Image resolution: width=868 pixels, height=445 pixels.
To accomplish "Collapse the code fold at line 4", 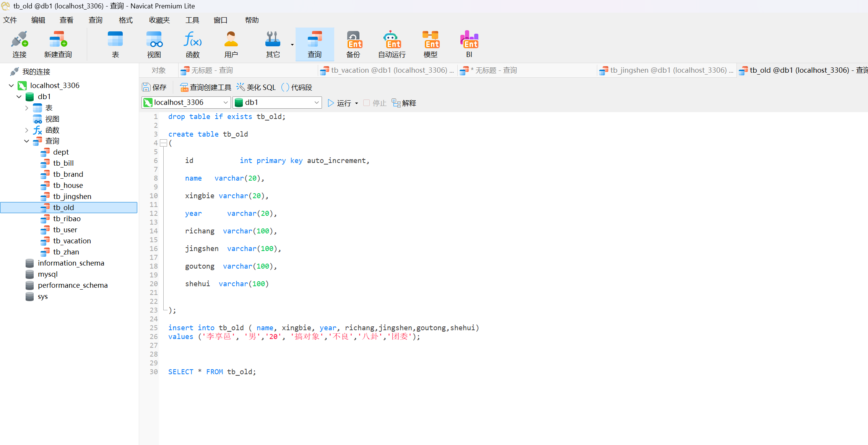I will coord(163,143).
